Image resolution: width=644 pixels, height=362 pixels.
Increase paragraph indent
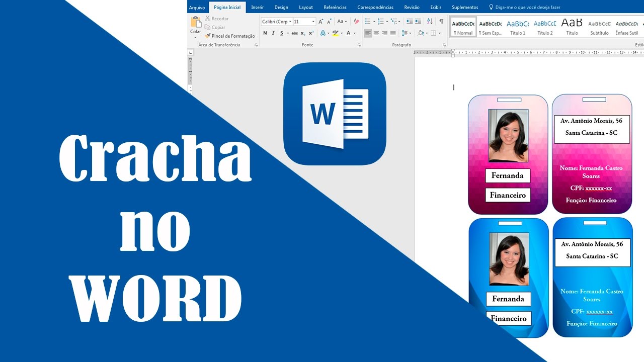coord(418,22)
